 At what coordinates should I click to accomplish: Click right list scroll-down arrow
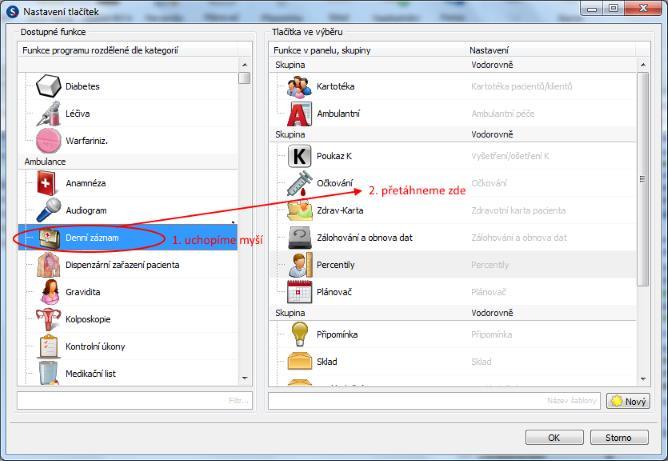(643, 379)
